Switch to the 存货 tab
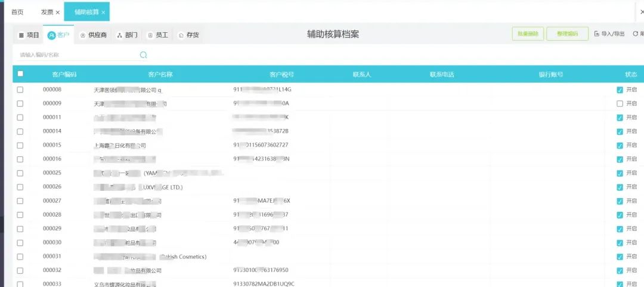 tap(188, 35)
